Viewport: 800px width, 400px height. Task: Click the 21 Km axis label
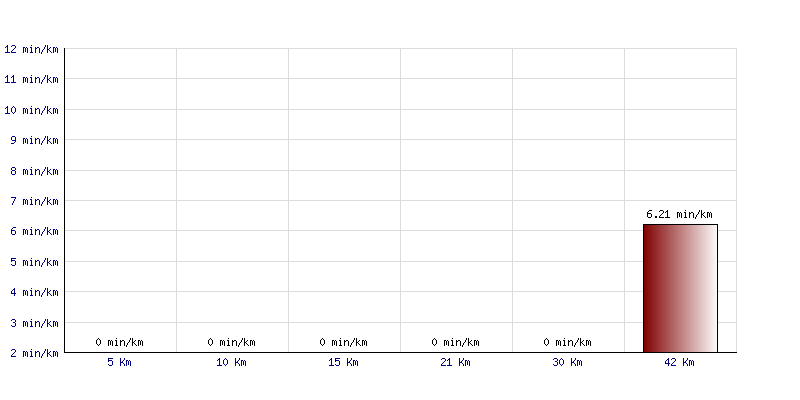click(x=455, y=363)
